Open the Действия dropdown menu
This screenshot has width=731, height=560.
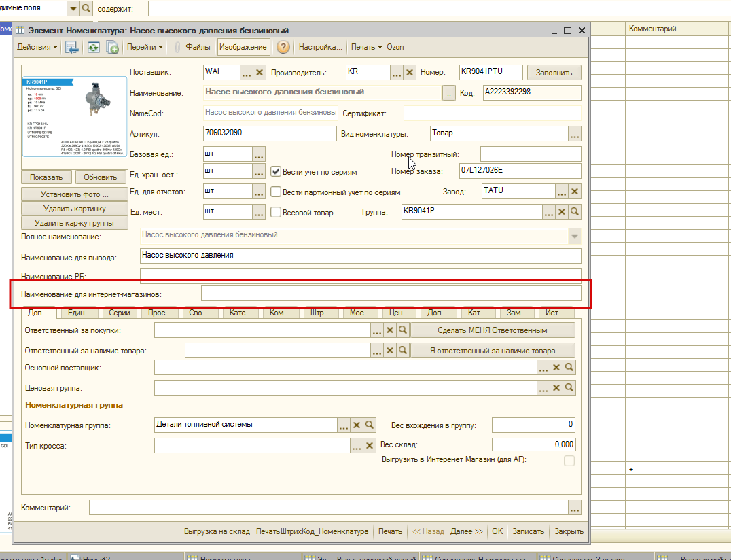click(37, 47)
